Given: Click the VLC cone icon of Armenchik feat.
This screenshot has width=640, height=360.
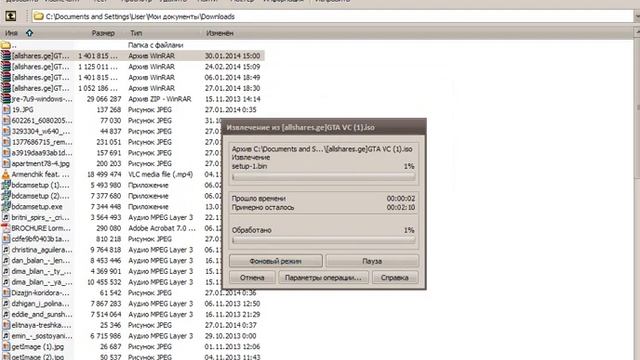Looking at the screenshot, I should pos(6,174).
